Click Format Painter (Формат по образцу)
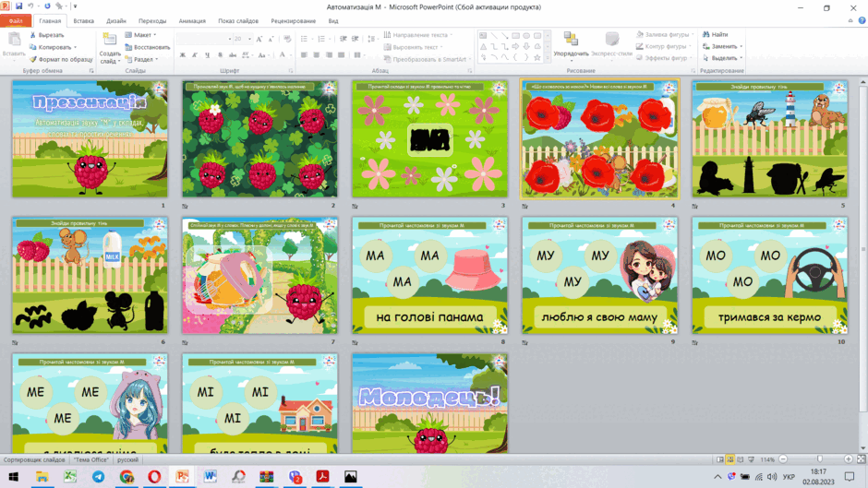The height and width of the screenshot is (488, 868). 61,59
